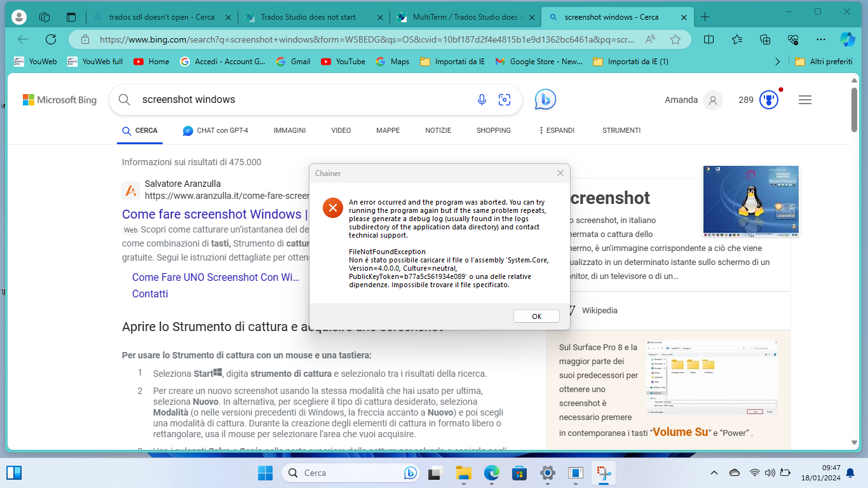Screen dimensions: 868x488
Task: Open Browser essentials heart icon
Action: pos(793,39)
